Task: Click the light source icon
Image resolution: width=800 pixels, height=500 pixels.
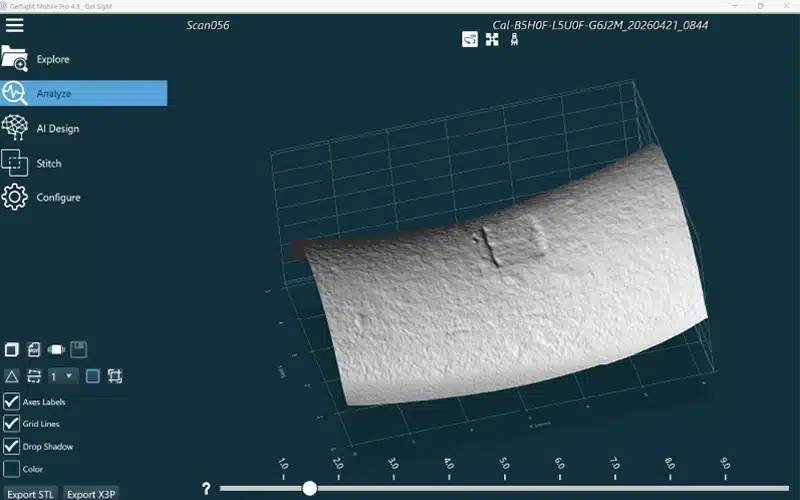Action: (x=514, y=39)
